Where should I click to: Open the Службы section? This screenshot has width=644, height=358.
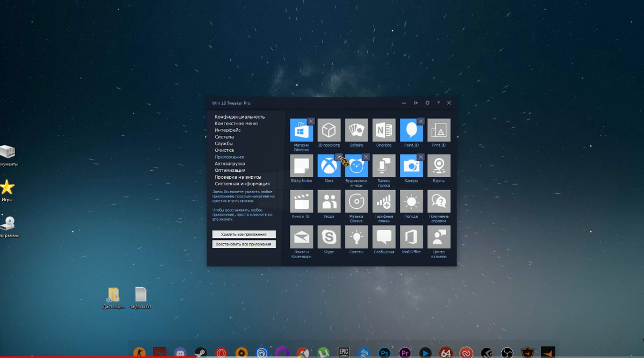coord(224,143)
